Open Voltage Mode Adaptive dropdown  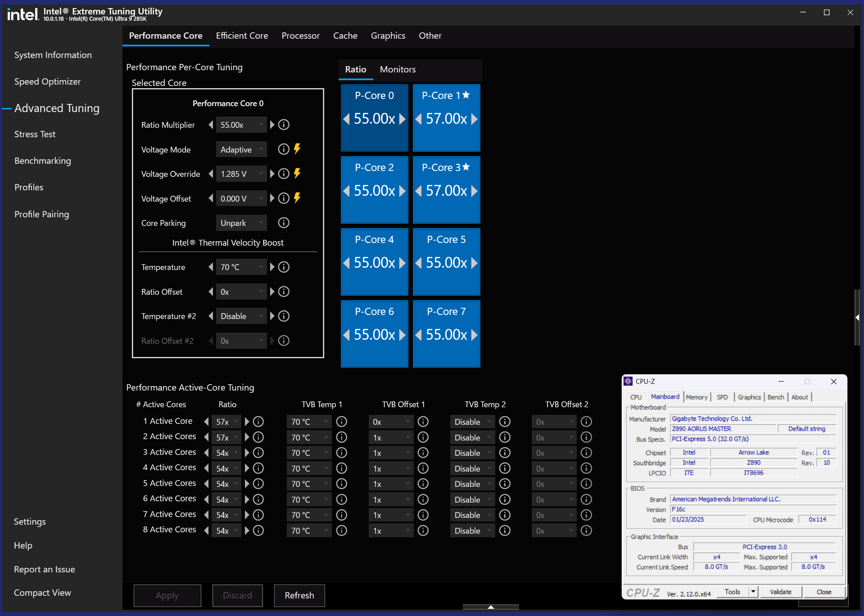[x=241, y=149]
